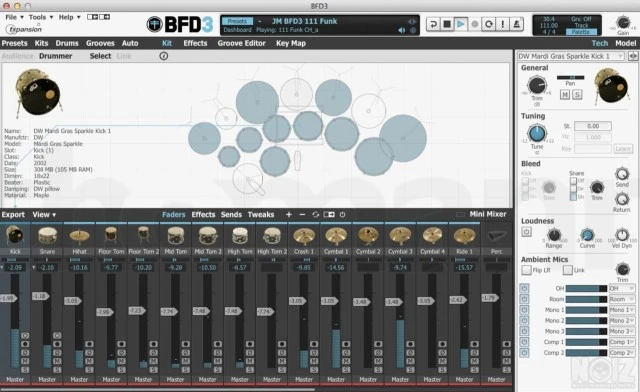
Task: Show the mixer Tweaks view
Action: click(x=261, y=214)
